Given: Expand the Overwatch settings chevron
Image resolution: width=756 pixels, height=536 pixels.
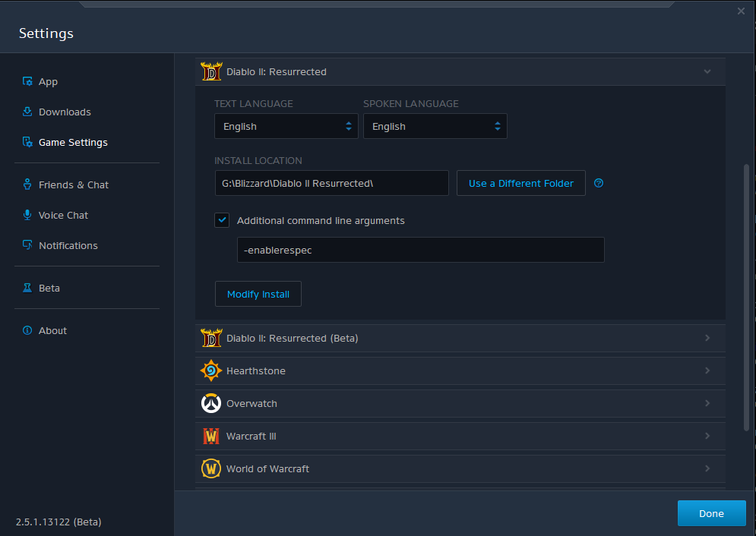Looking at the screenshot, I should tap(707, 403).
